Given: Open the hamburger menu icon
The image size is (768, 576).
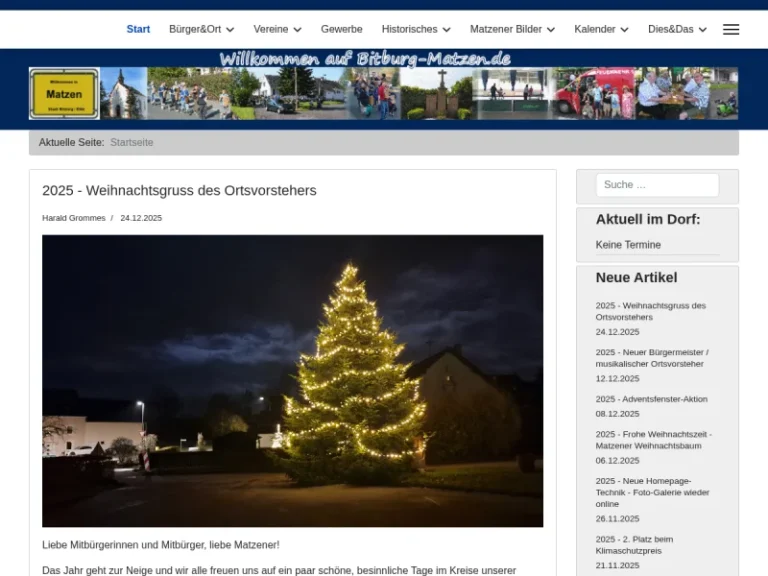Looking at the screenshot, I should (x=731, y=29).
